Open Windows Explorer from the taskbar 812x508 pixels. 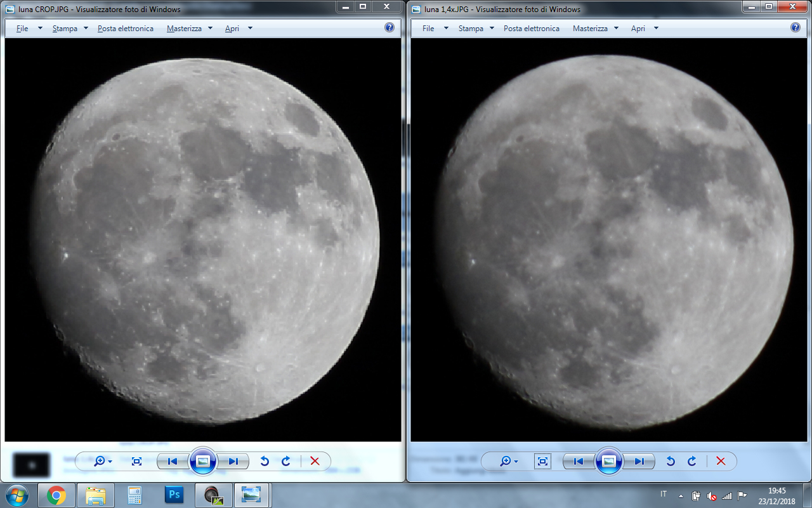(x=96, y=494)
